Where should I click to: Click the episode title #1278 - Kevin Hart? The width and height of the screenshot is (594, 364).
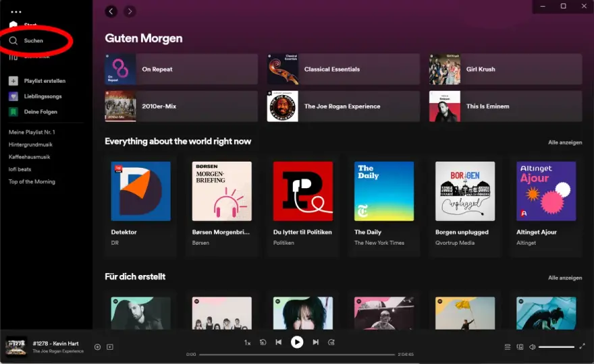[55, 344]
